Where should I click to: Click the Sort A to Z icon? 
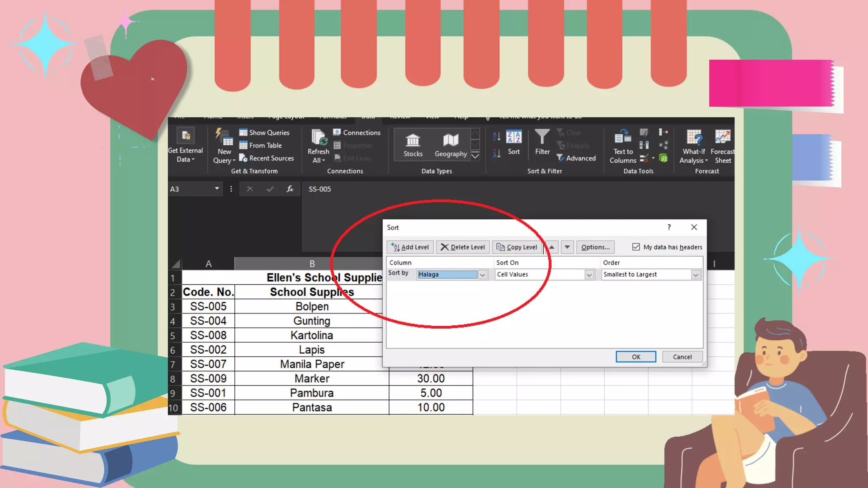(x=497, y=136)
